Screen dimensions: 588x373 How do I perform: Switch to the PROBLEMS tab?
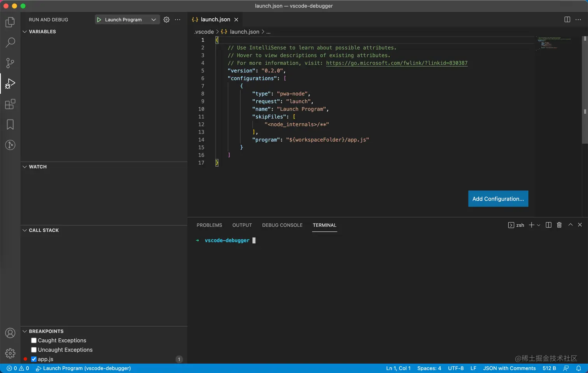(x=209, y=225)
